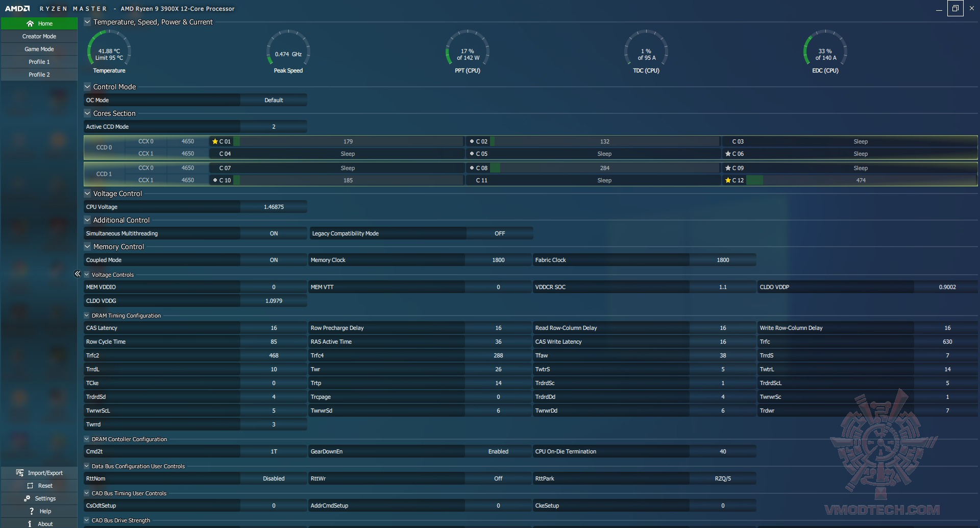Click the star on core C 09
The image size is (980, 528).
pyautogui.click(x=728, y=168)
